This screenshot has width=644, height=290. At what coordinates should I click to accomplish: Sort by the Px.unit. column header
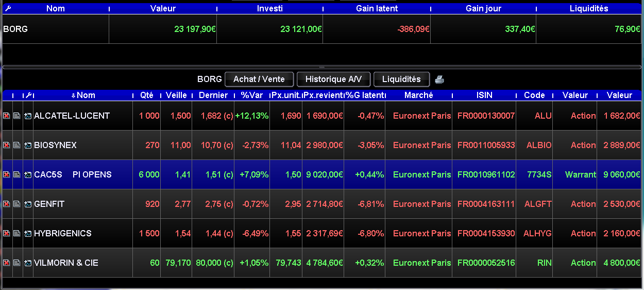pyautogui.click(x=286, y=95)
